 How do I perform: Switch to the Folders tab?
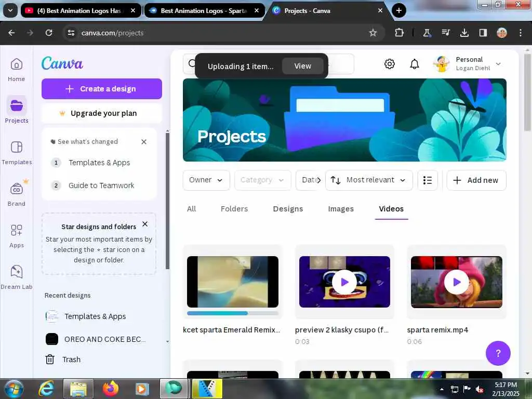click(x=234, y=209)
